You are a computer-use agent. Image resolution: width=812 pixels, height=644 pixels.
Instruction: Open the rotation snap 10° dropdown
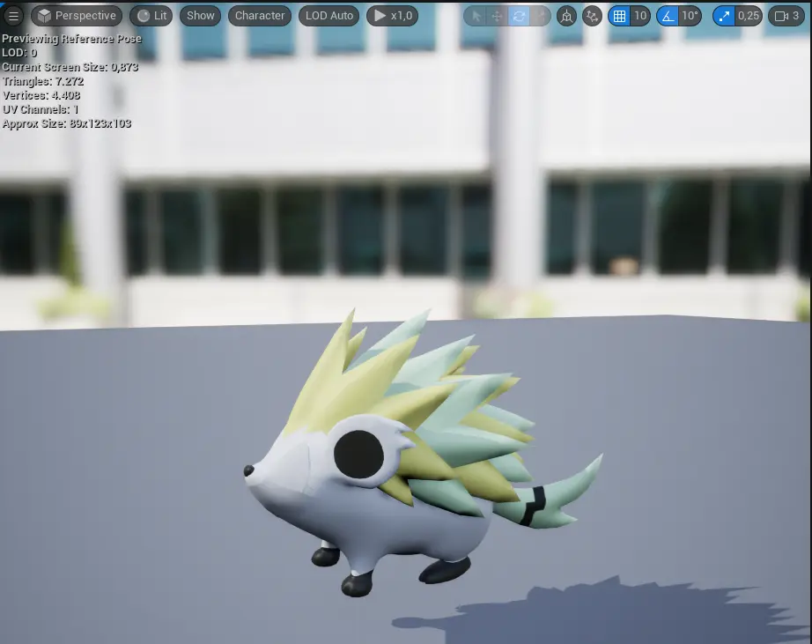pyautogui.click(x=690, y=17)
